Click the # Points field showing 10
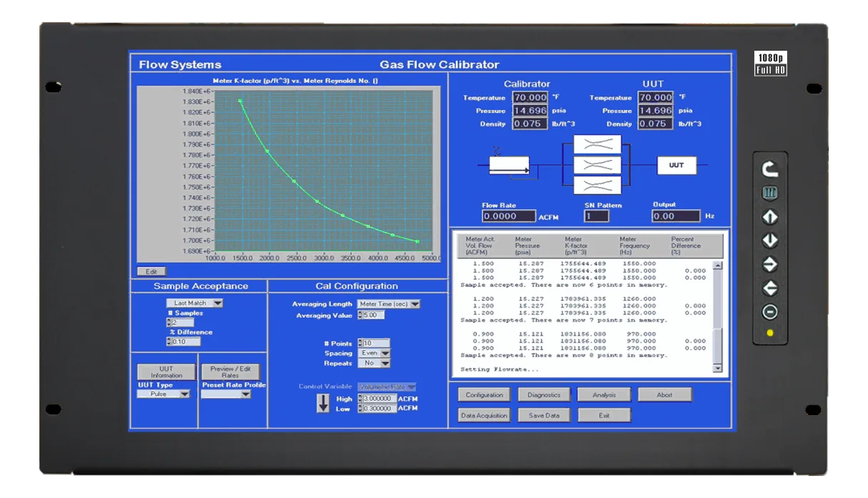The height and width of the screenshot is (498, 868). 376,344
